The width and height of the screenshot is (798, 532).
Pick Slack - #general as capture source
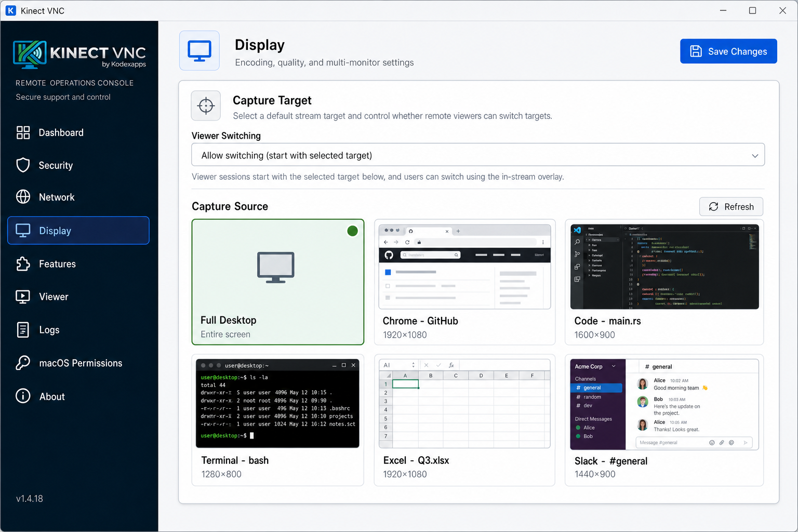pyautogui.click(x=664, y=420)
